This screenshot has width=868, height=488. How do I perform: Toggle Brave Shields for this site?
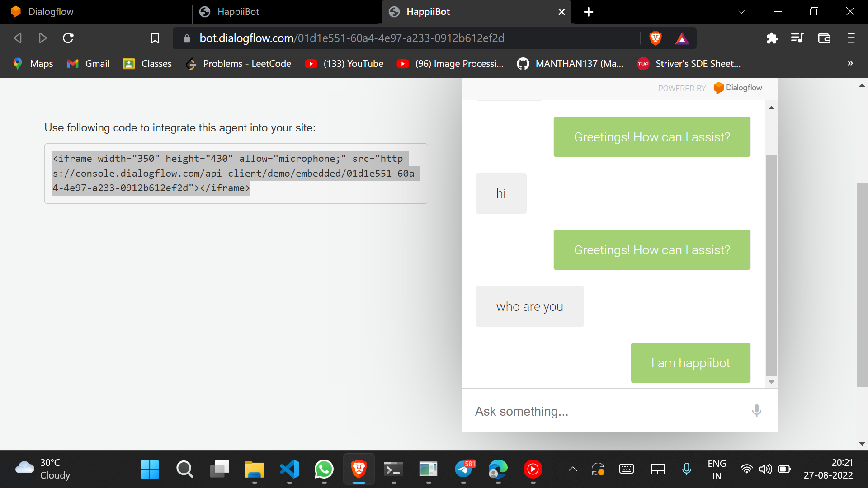[x=656, y=38]
